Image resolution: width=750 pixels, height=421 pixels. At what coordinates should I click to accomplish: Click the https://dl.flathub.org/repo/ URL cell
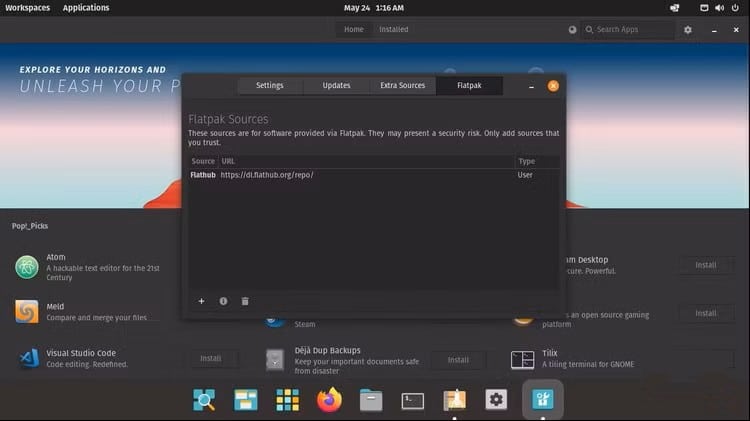click(267, 175)
